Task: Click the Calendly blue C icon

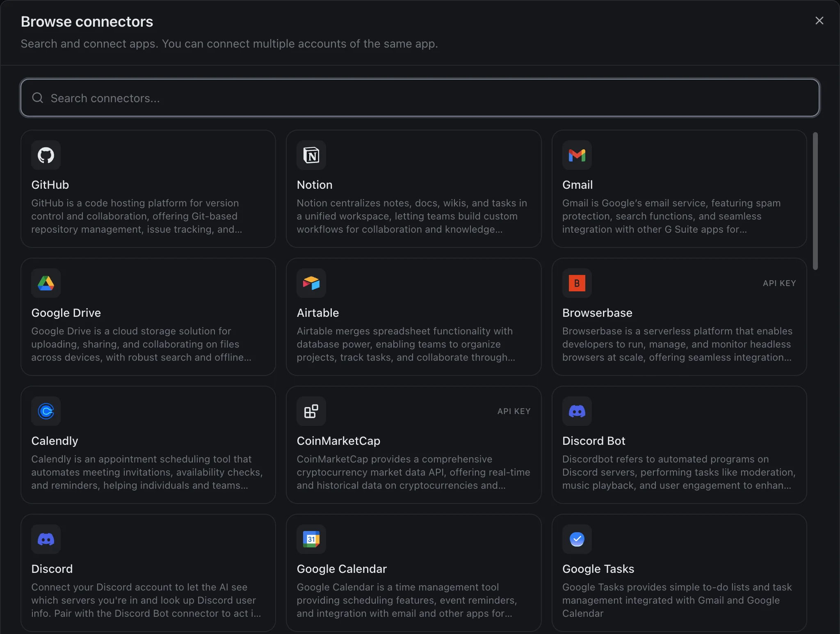Action: pos(46,411)
